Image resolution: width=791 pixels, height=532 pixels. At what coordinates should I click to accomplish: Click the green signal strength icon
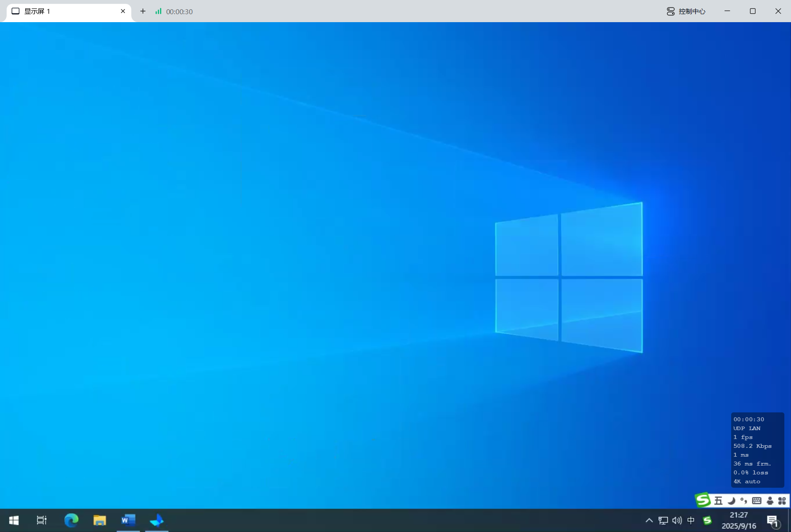[x=158, y=12]
